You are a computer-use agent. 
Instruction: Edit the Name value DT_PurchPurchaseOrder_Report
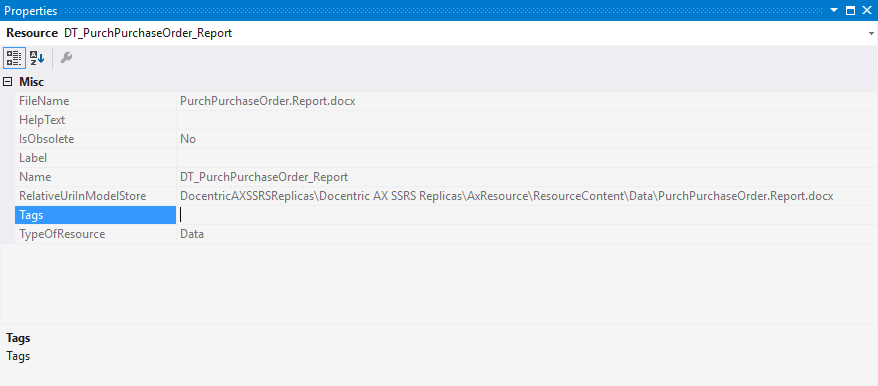point(264,177)
